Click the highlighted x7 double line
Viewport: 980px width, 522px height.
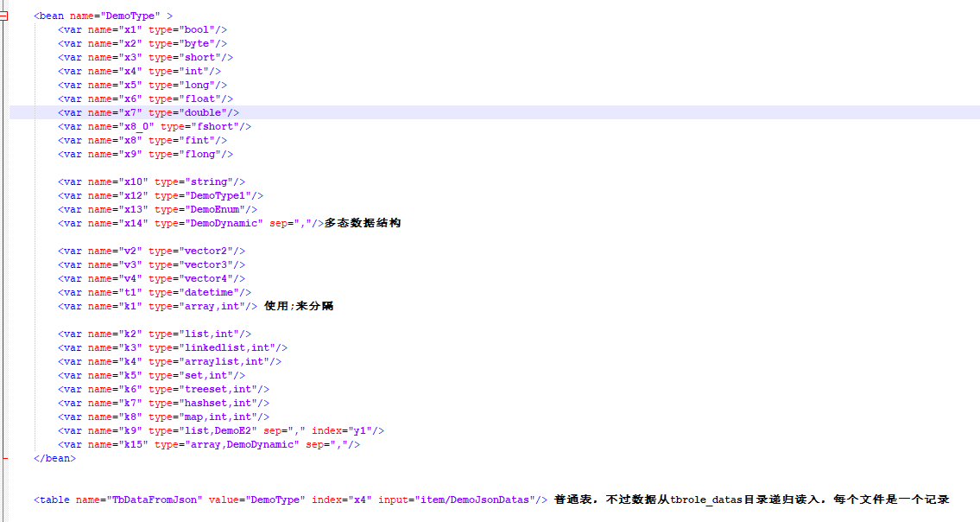tap(149, 112)
